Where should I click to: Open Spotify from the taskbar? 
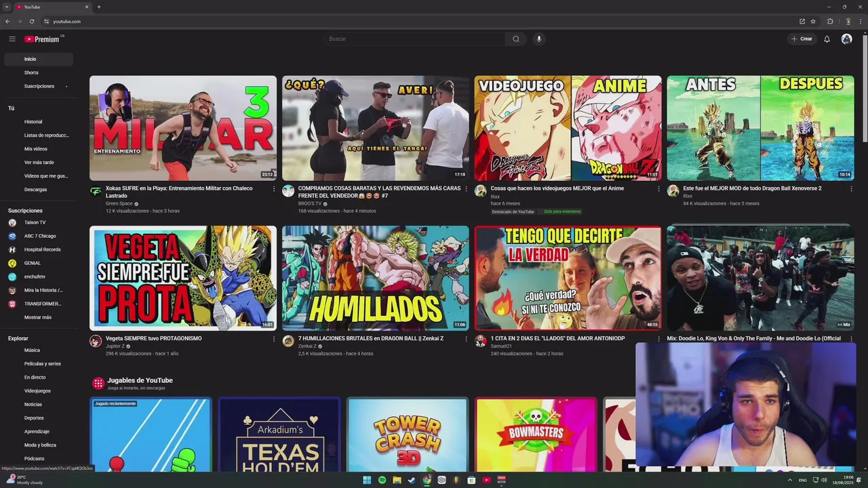(382, 480)
